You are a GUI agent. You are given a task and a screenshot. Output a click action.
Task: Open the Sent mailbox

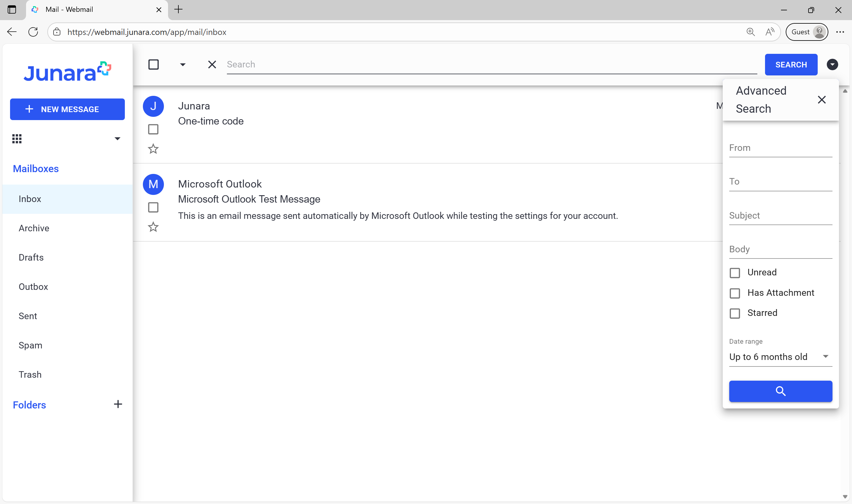coord(67,316)
